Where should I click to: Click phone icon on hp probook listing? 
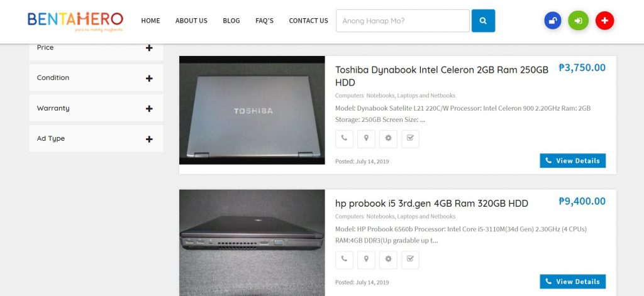(x=344, y=260)
